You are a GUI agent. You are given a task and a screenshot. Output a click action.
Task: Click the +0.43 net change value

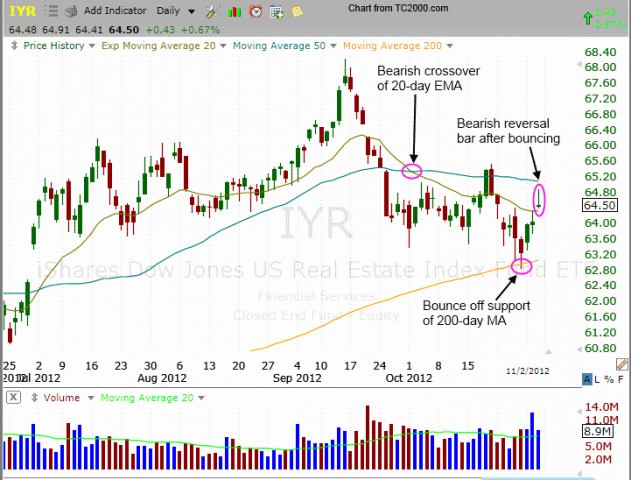[x=160, y=30]
